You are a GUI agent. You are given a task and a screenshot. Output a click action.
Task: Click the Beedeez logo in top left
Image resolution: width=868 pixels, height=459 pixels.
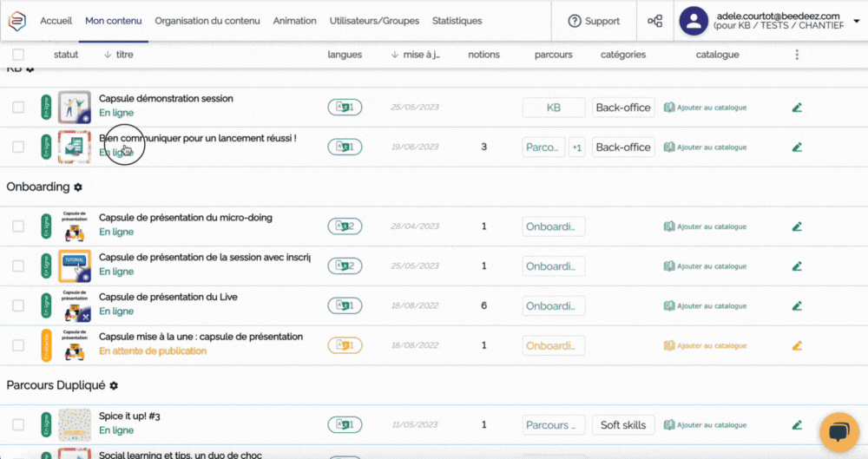(x=16, y=21)
